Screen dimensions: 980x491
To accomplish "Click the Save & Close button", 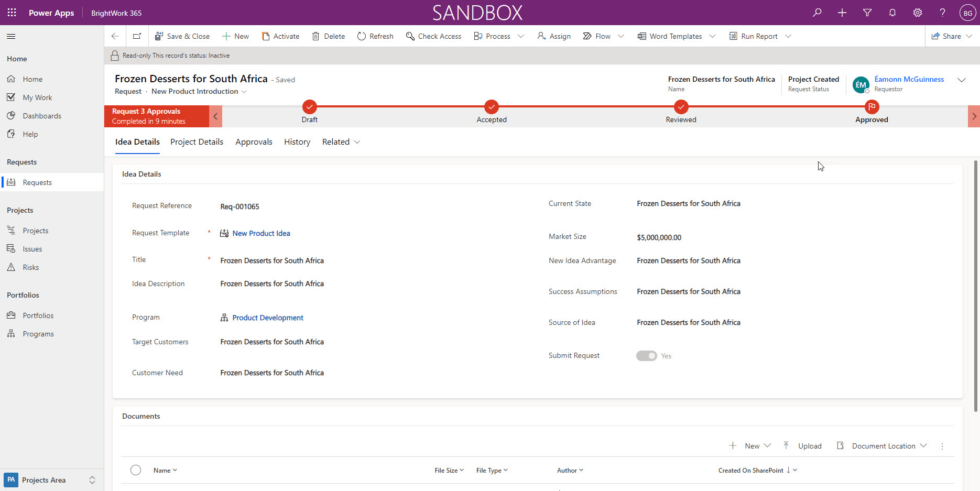I will click(182, 36).
